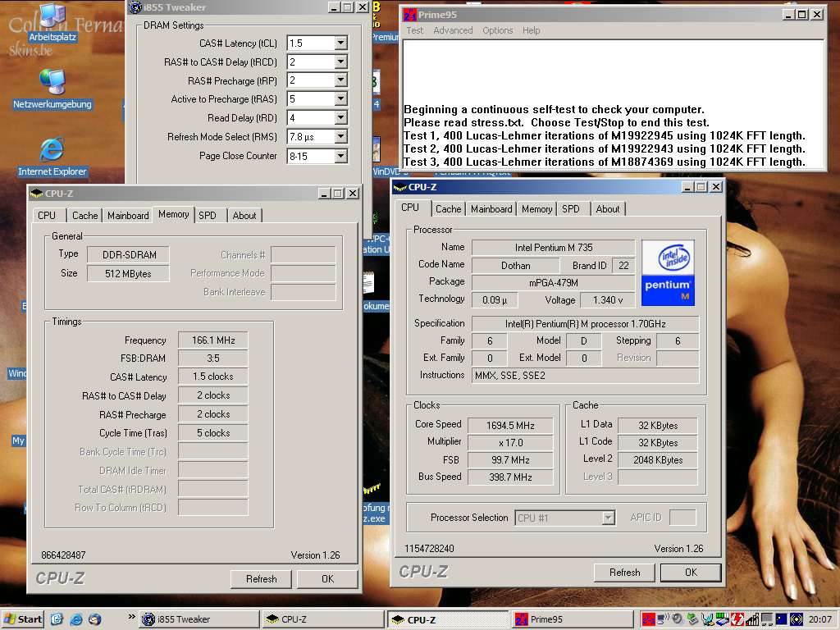Click the red lightning bolt tray icon
Viewport: 840px width, 630px height.
[737, 619]
